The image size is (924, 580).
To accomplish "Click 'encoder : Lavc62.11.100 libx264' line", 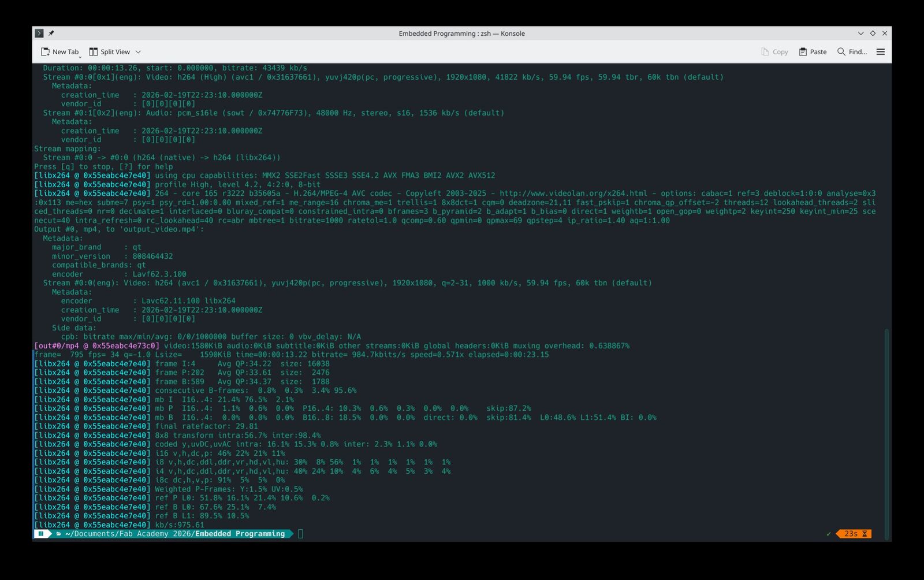I will tap(148, 301).
